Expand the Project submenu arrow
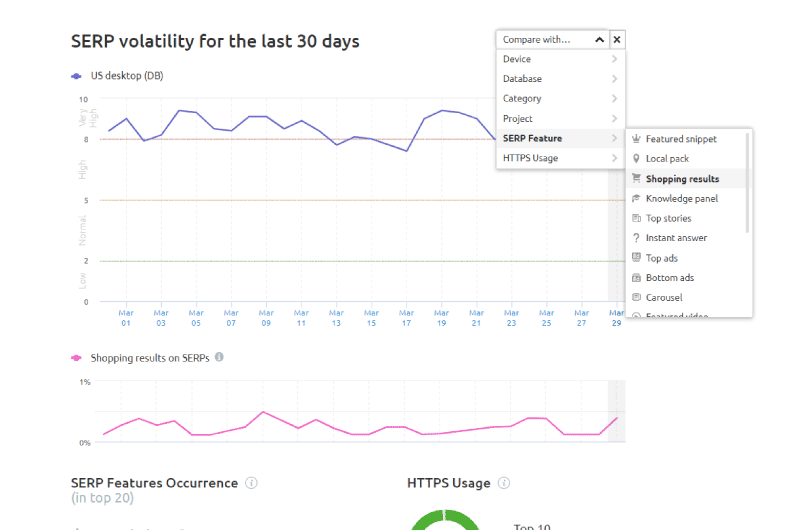The image size is (800, 530). [x=614, y=118]
